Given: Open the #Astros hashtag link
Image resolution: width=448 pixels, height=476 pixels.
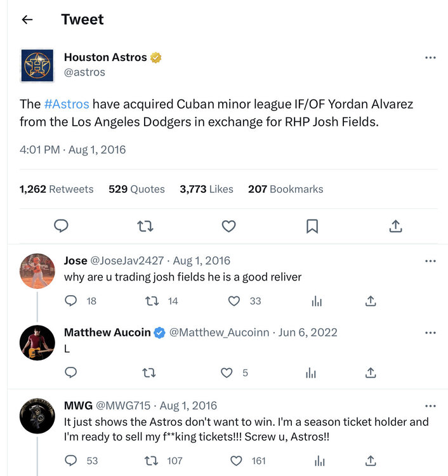Looking at the screenshot, I should point(67,104).
